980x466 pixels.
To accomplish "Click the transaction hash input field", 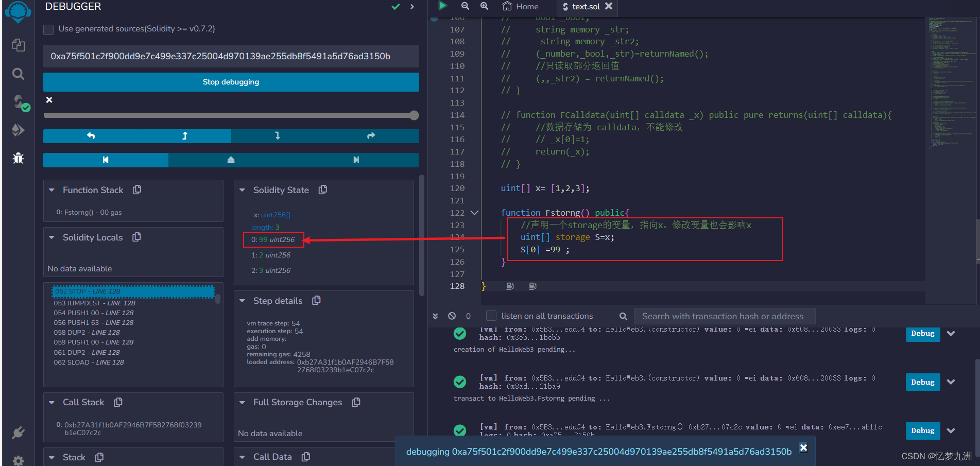I will 231,56.
